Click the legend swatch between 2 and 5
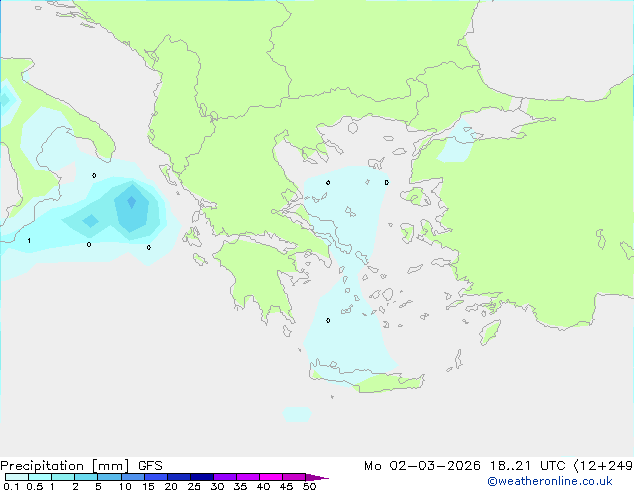Screen dimensions: 634x490 pos(86,477)
